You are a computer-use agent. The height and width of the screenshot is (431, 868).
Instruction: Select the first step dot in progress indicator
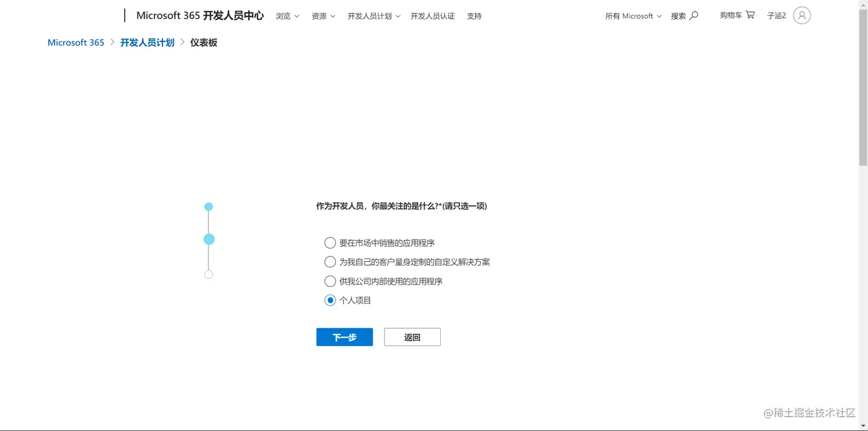208,206
